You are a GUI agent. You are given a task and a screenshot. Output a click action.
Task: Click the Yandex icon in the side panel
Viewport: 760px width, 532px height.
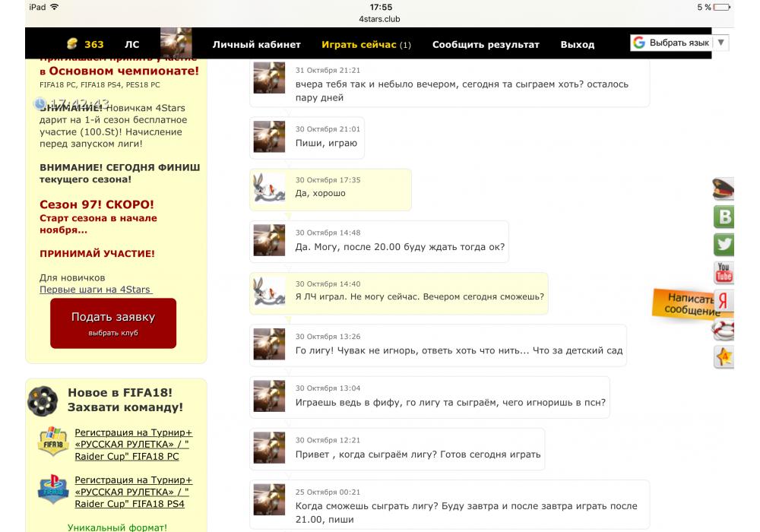click(724, 300)
